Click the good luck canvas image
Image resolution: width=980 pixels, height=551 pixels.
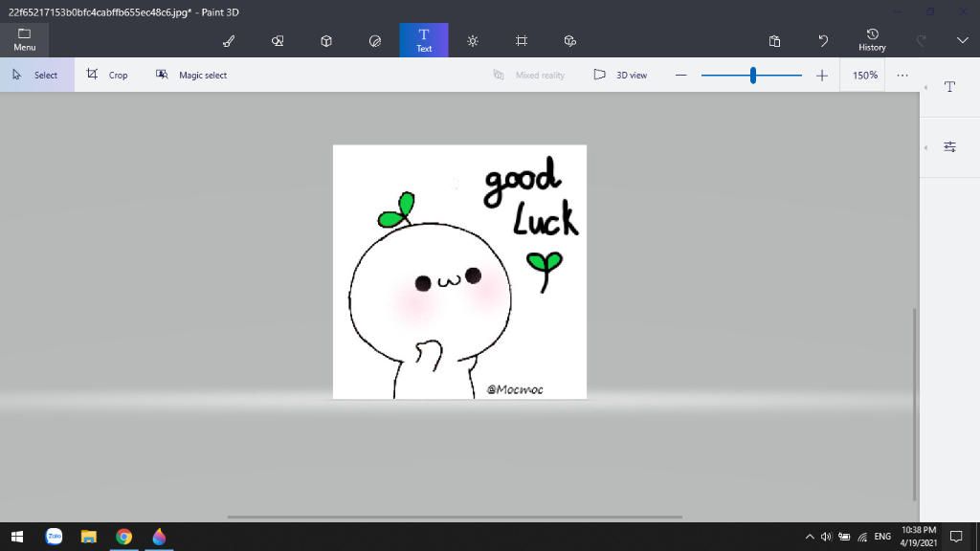click(x=460, y=272)
